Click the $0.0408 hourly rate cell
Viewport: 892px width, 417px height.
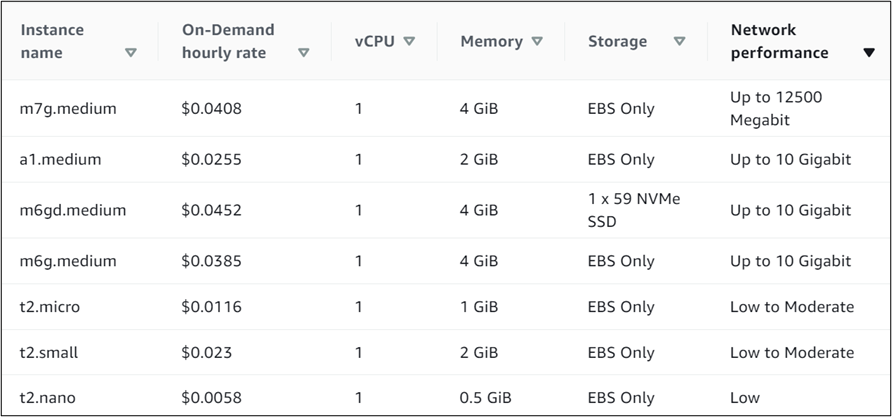point(211,108)
